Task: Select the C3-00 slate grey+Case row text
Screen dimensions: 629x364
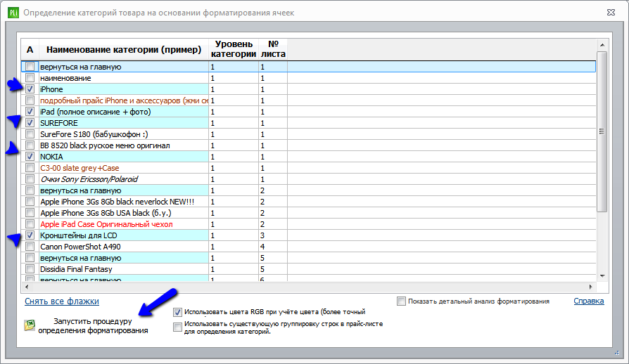Action: click(x=80, y=168)
